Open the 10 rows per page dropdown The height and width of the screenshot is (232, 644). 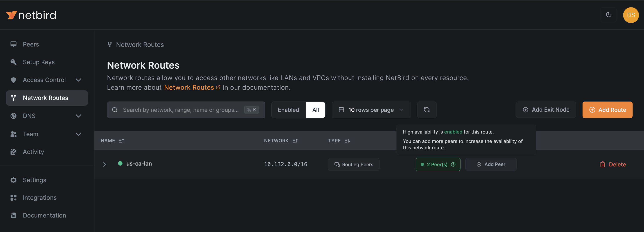371,110
